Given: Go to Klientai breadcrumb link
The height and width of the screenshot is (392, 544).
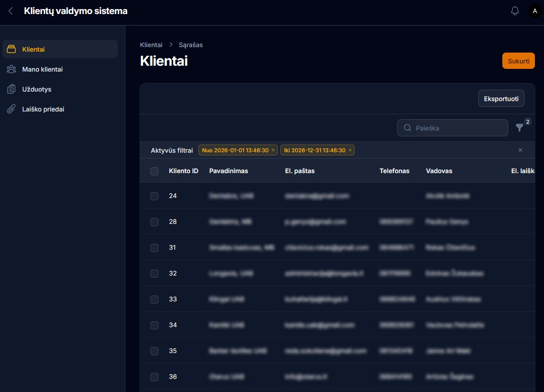Looking at the screenshot, I should click(x=151, y=45).
